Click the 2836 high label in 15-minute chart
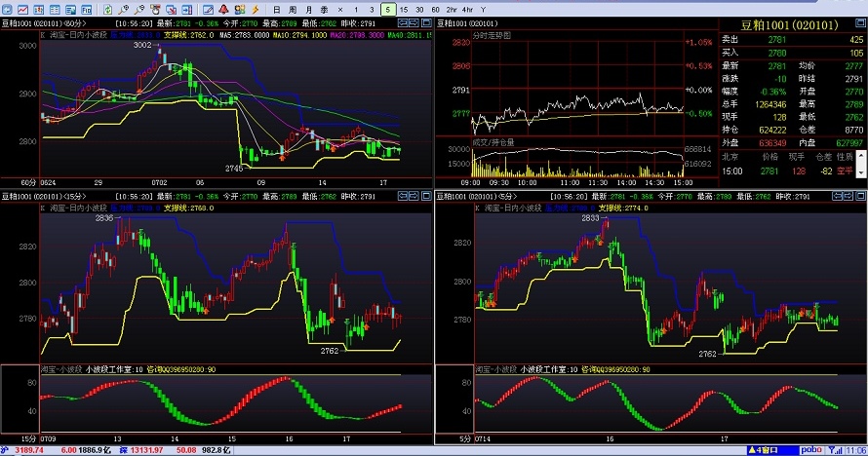This screenshot has height=456, width=868. [103, 218]
